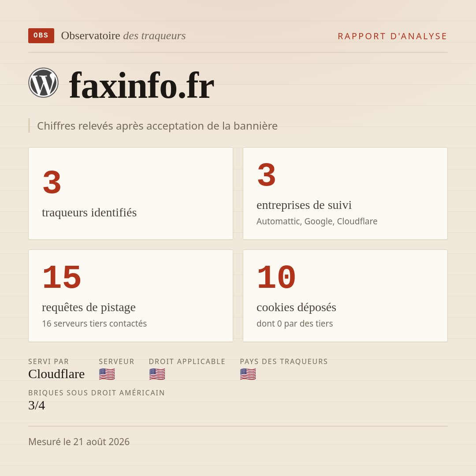This screenshot has width=476, height=476.
Task: Click the red OBS logo badge
Action: click(x=41, y=36)
